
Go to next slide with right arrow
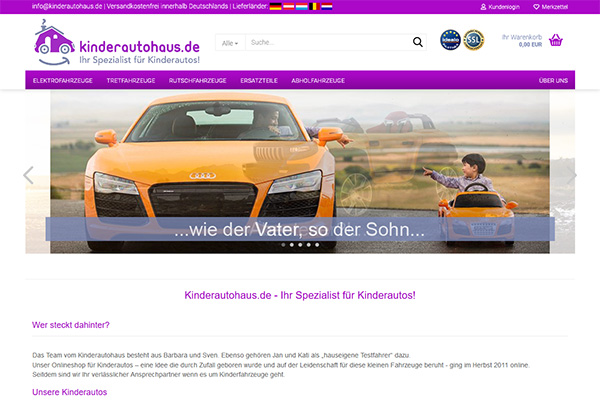pos(572,175)
